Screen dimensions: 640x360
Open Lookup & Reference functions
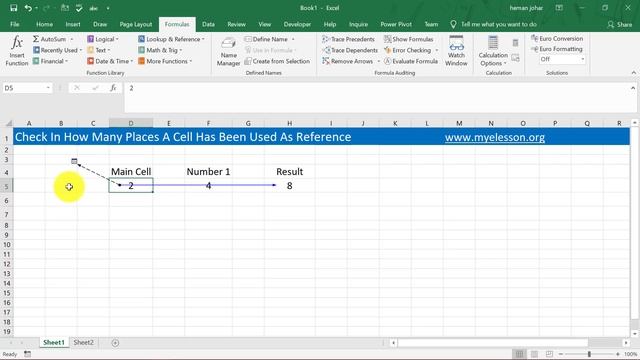[x=171, y=39]
